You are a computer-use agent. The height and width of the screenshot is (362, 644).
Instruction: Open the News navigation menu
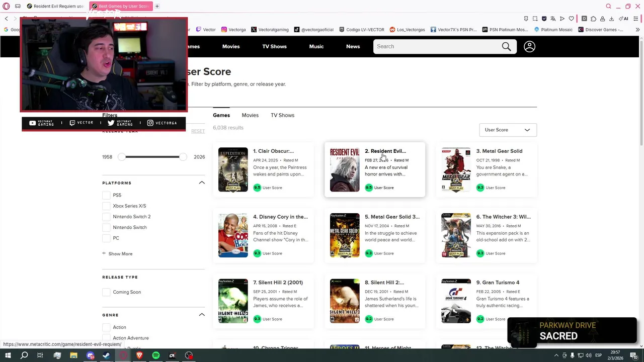[x=353, y=46]
